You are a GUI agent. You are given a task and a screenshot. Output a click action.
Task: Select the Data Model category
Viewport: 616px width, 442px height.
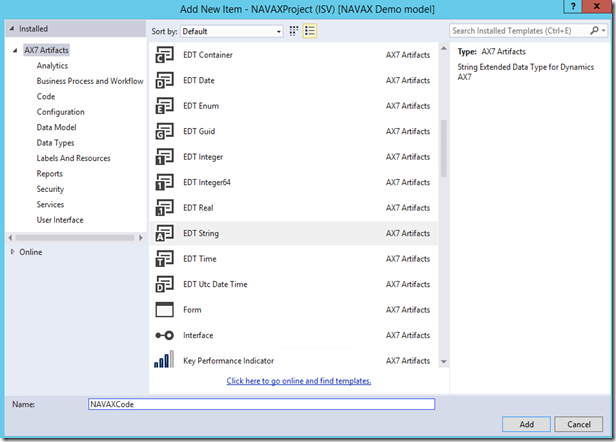pos(57,127)
